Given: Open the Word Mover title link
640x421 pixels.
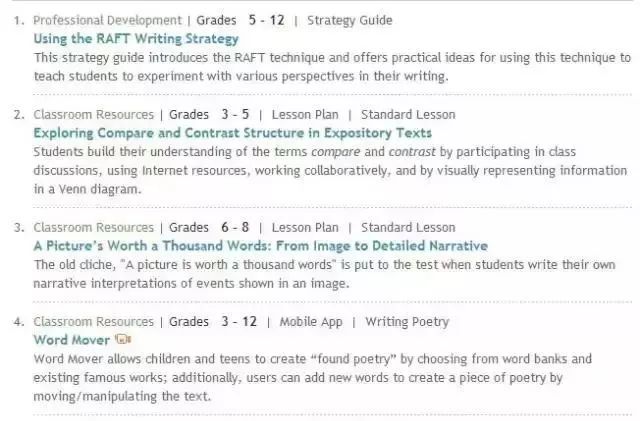Looking at the screenshot, I should tap(71, 340).
